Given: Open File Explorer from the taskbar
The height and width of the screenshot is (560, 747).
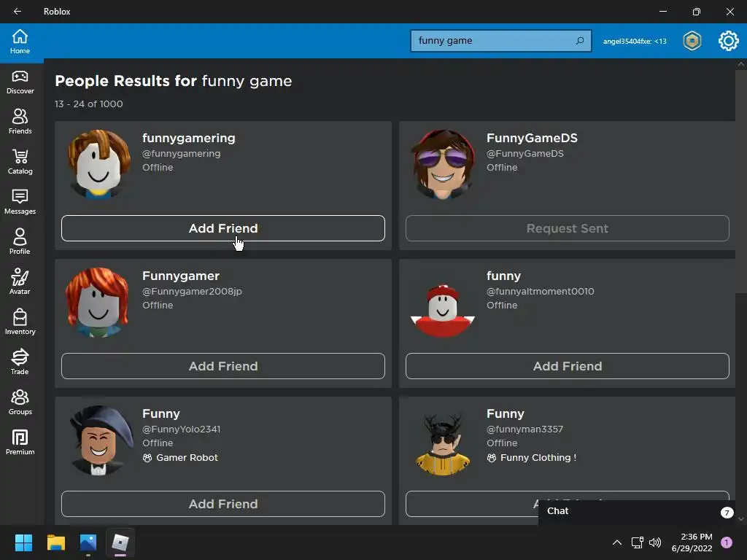Looking at the screenshot, I should pyautogui.click(x=55, y=542).
